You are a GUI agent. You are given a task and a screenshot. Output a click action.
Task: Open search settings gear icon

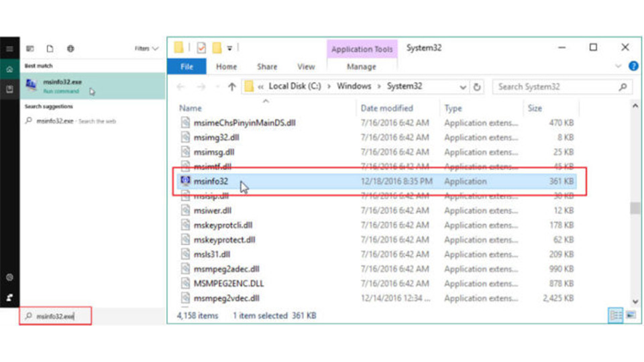click(x=9, y=278)
